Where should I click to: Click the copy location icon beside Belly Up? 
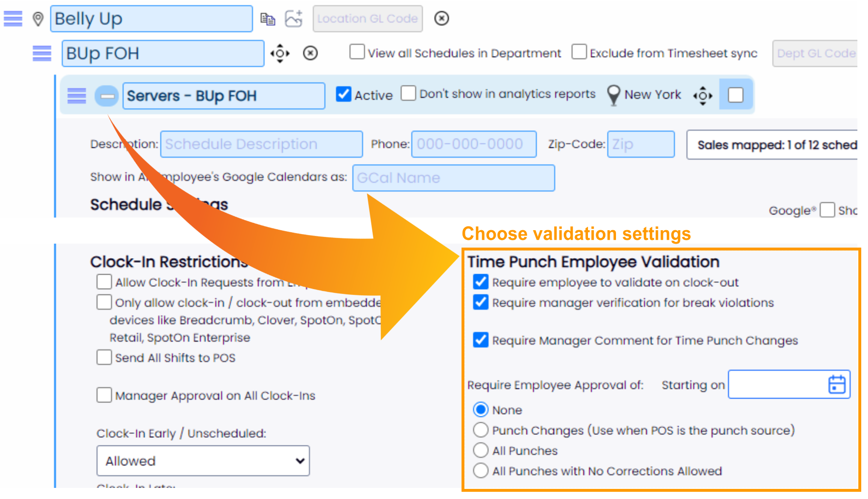click(x=267, y=19)
